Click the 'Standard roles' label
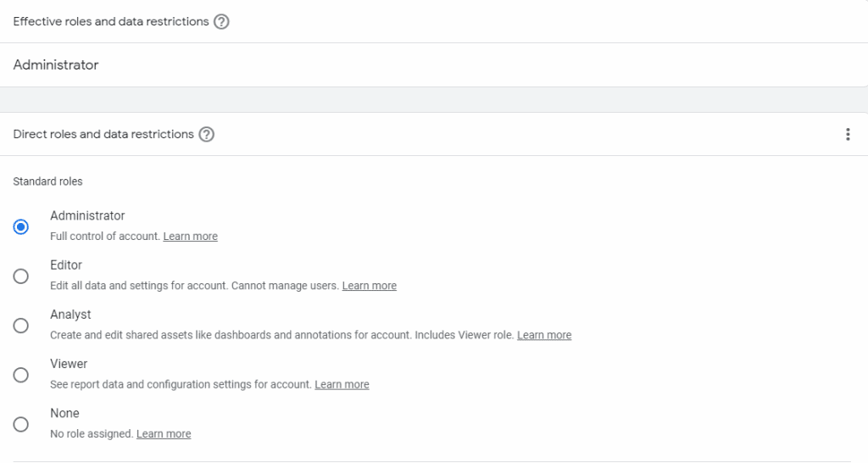 coord(47,181)
